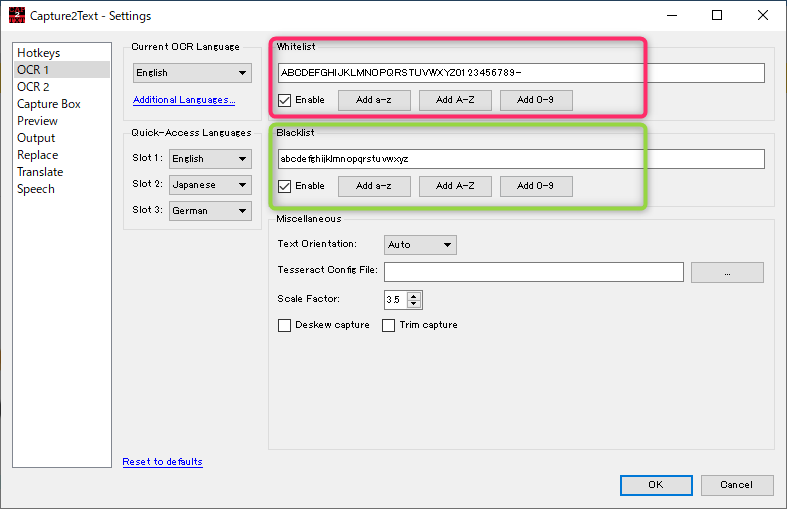
Task: Click the Additional Languages link
Action: point(184,100)
